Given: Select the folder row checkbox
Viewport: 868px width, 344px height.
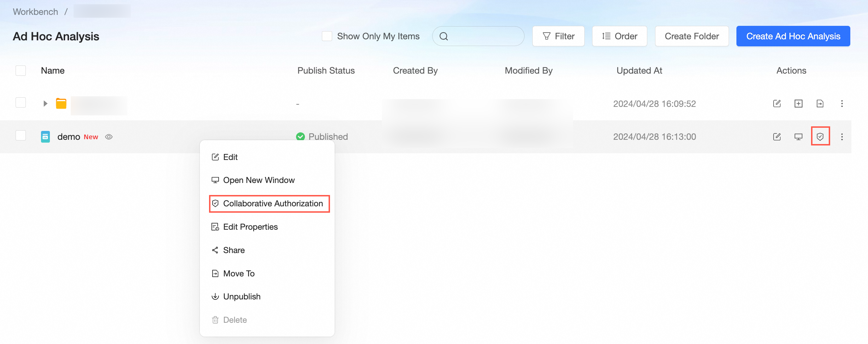Looking at the screenshot, I should pos(21,103).
